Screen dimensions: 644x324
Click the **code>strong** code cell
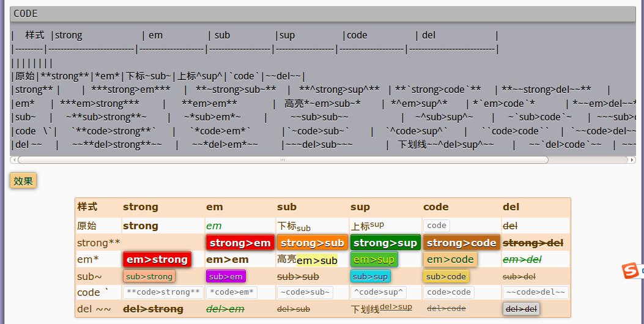[163, 292]
